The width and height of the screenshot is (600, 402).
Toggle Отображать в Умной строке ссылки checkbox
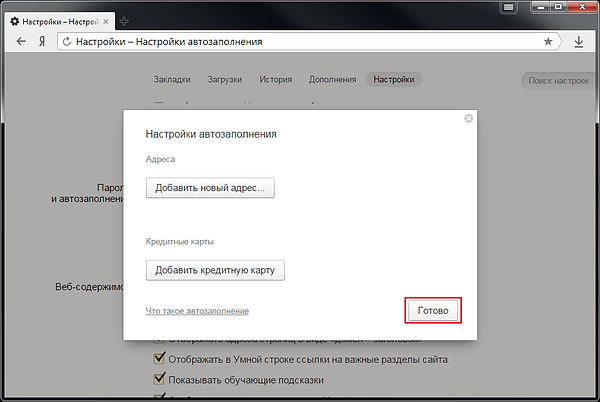click(x=159, y=359)
